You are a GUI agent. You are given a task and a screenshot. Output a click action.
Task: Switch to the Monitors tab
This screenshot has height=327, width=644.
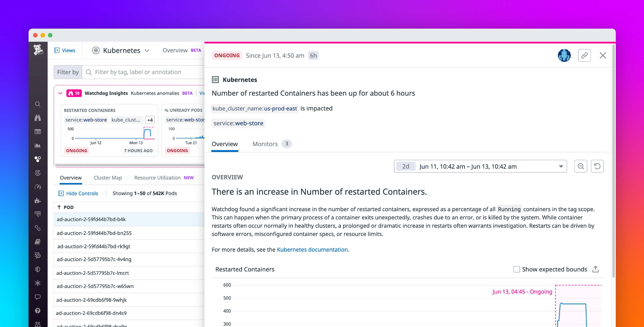(265, 144)
